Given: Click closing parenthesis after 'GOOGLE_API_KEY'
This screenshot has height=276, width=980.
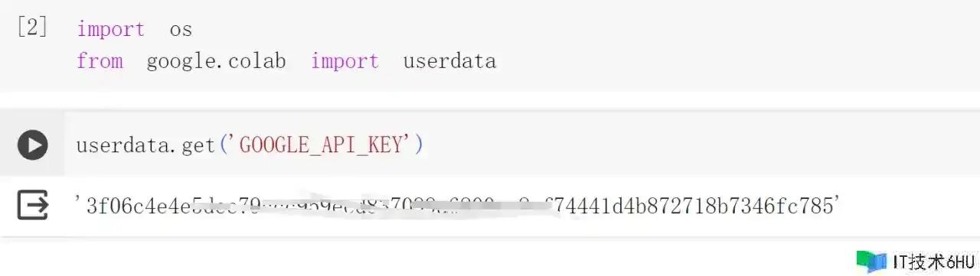Looking at the screenshot, I should pos(418,144).
